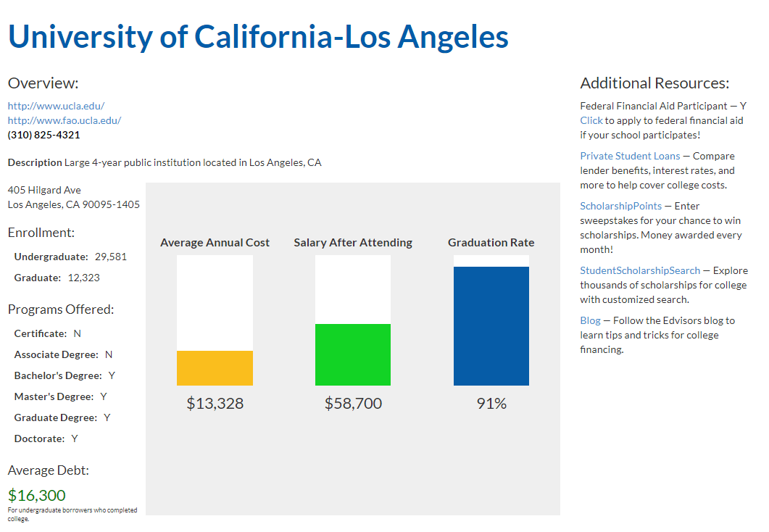Click 'Los Angeles, CA 90095-1405' address text
The height and width of the screenshot is (532, 769).
tap(73, 204)
